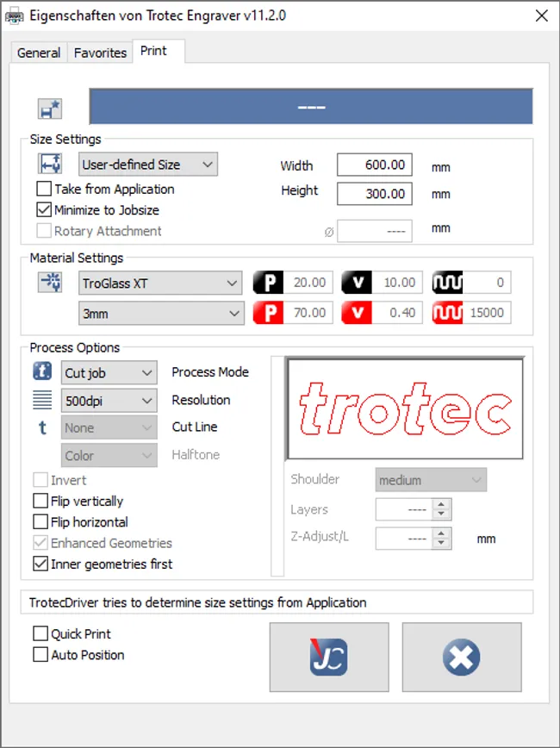Toggle the Inner geometries first checkbox
The image size is (560, 748).
point(40,564)
